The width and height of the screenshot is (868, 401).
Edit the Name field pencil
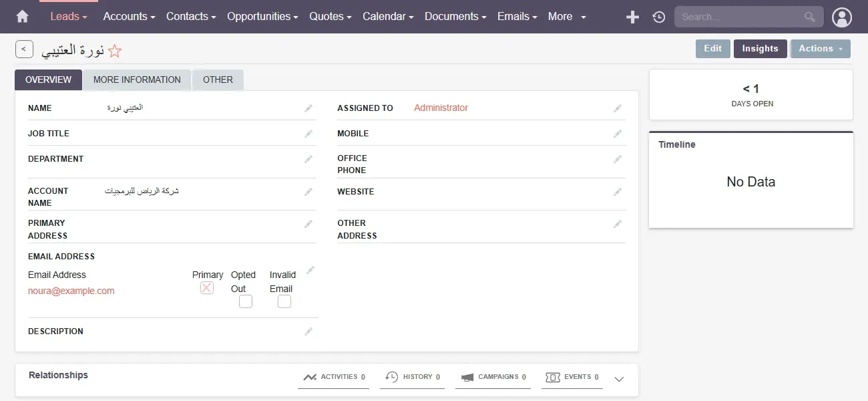[308, 108]
